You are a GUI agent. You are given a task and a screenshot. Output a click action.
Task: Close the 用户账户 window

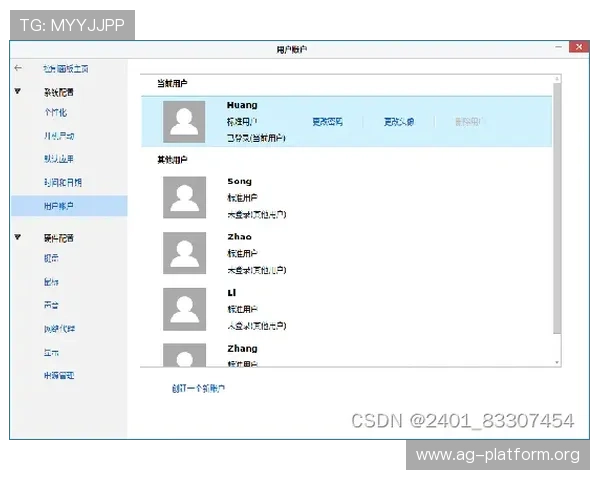point(579,47)
